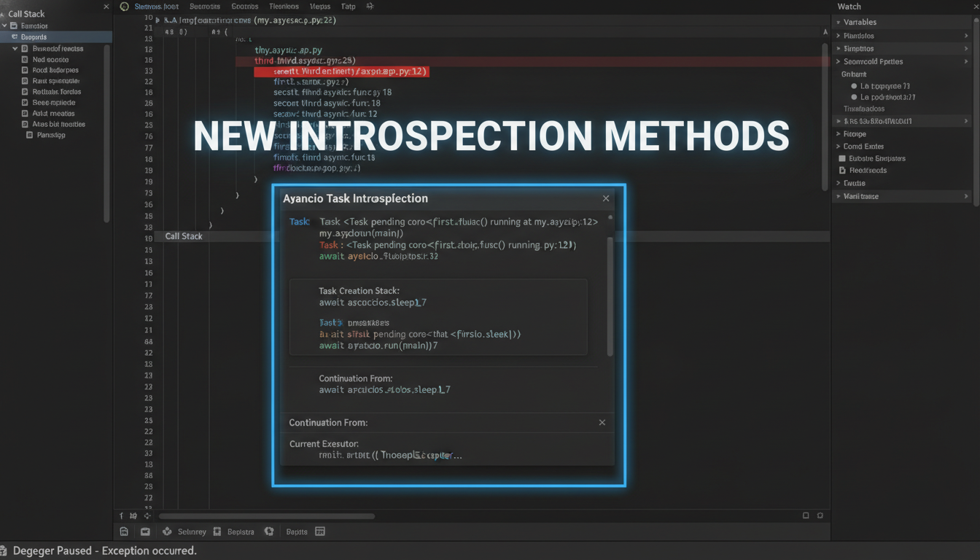Open the 'Vlepas' tab
Screen dimensions: 980x560
click(x=319, y=7)
